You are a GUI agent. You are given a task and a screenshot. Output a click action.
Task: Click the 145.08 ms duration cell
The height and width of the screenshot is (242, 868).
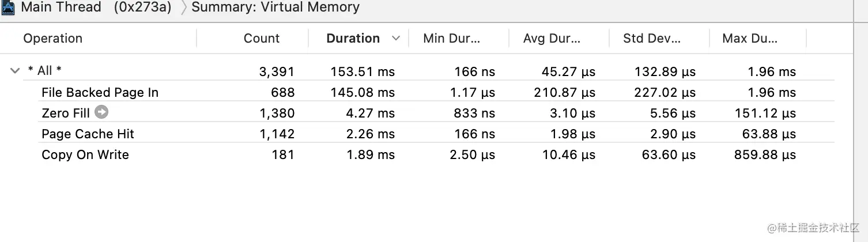(x=363, y=92)
